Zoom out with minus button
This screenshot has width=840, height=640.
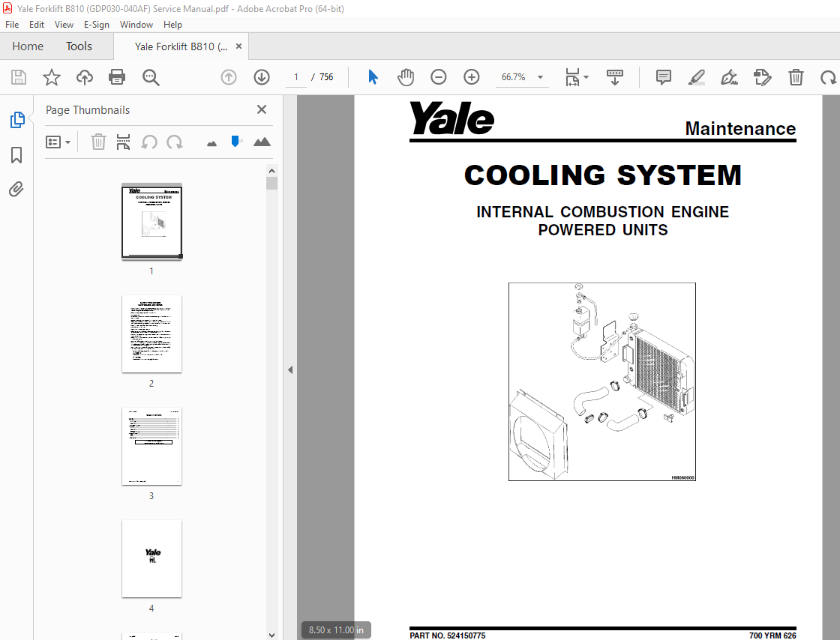pos(438,77)
